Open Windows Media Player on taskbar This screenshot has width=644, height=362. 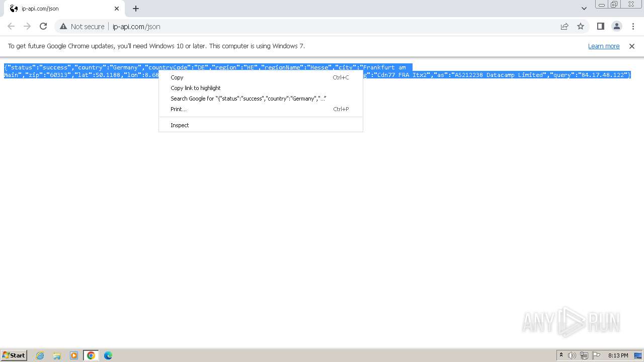tap(74, 355)
